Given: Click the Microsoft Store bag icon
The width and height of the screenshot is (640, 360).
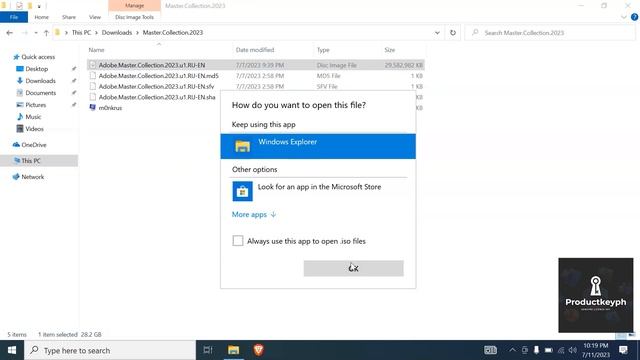Looking at the screenshot, I should coord(242,191).
